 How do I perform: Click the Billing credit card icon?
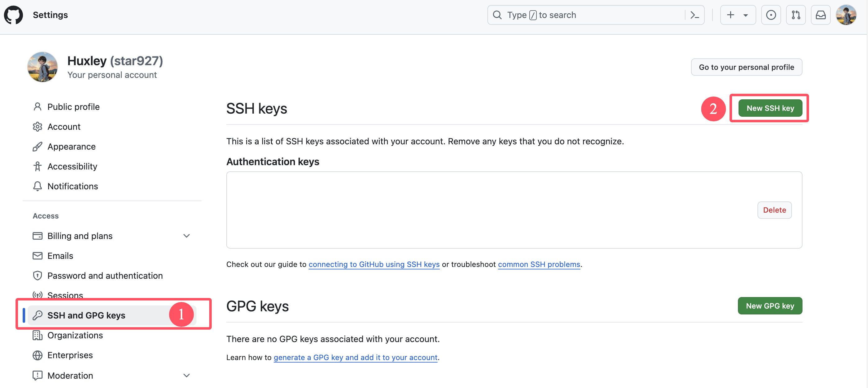[x=37, y=236]
